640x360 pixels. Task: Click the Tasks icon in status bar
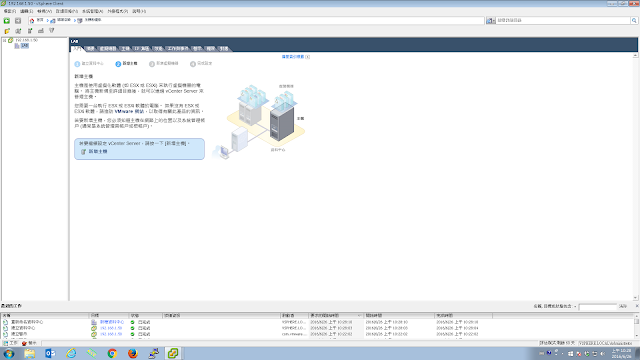tap(5, 343)
